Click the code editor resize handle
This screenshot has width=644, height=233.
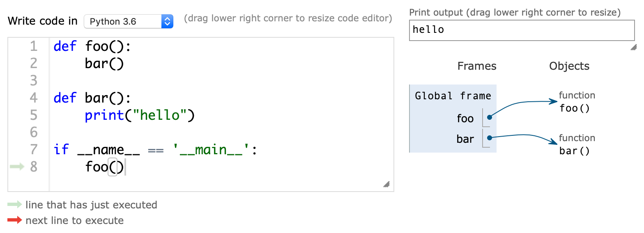pos(386,184)
